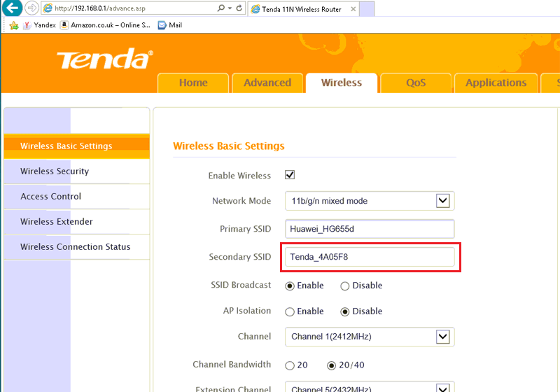560x392 pixels.
Task: Click the browser back arrow button
Action: click(12, 8)
